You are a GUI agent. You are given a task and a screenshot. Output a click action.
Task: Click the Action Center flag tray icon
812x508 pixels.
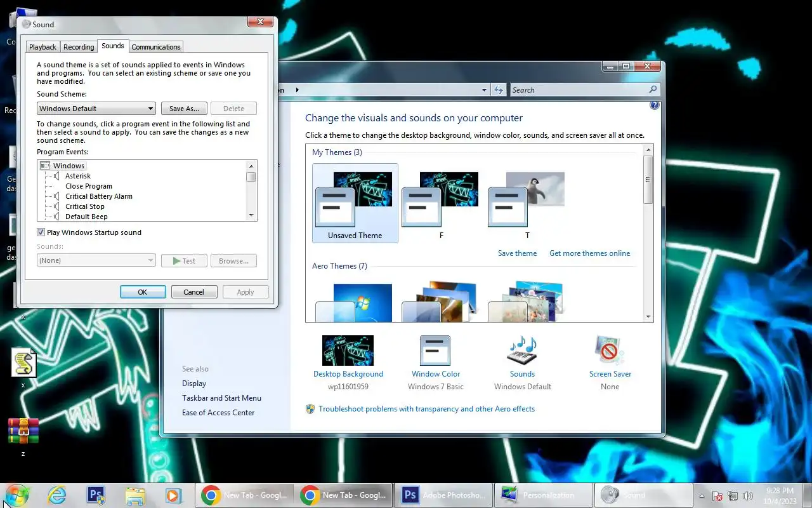(x=717, y=496)
